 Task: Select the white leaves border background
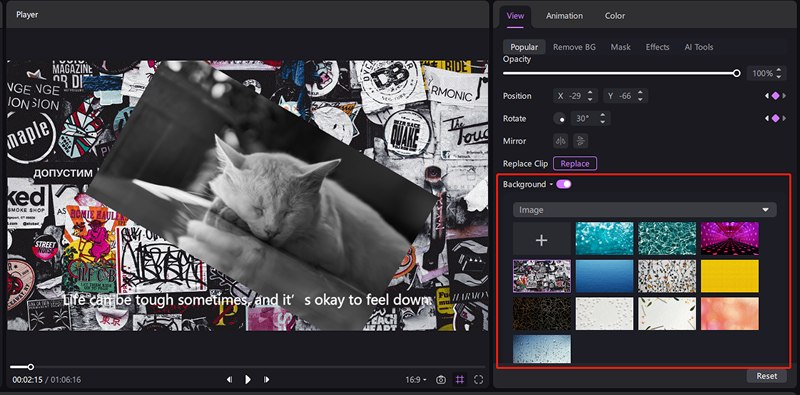(x=667, y=314)
